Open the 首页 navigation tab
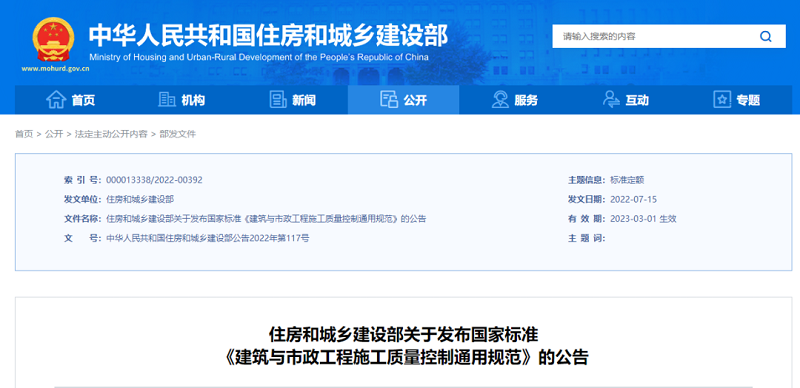This screenshot has width=800, height=388. click(70, 100)
